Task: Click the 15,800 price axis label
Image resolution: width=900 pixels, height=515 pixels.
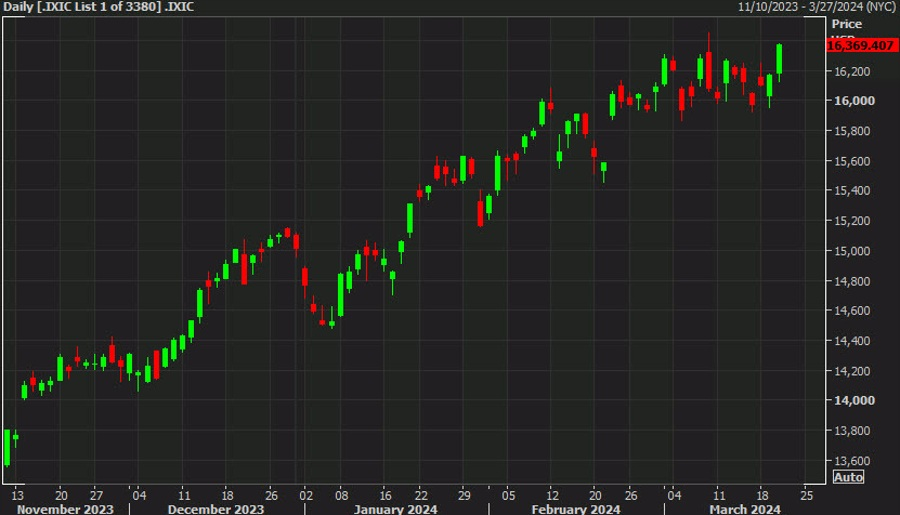Action: point(852,131)
